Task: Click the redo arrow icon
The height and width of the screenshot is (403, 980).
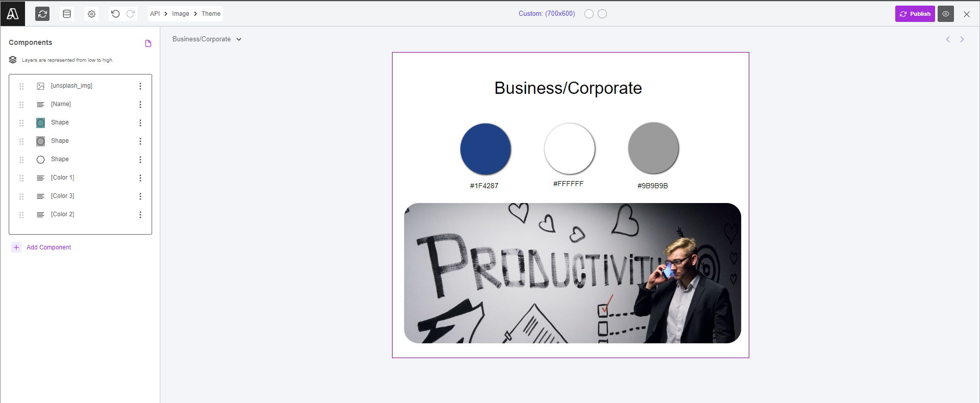Action: (131, 14)
